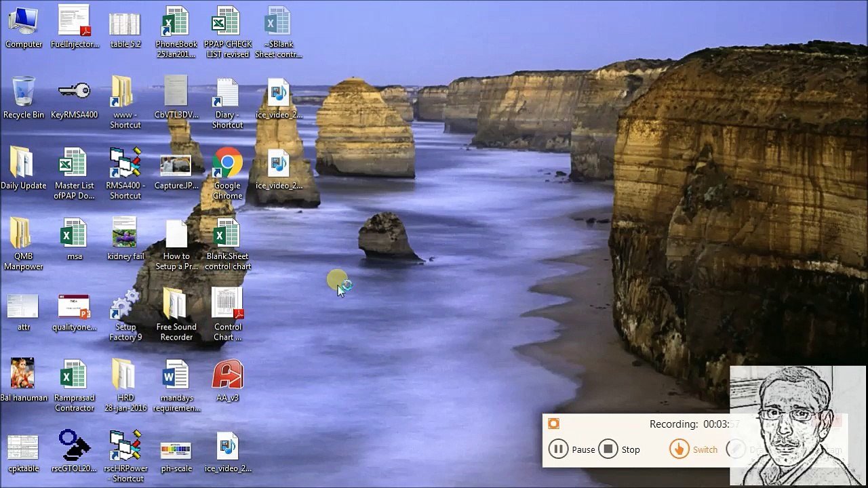868x488 pixels.
Task: Select the Diary - Shortcut icon
Action: pyautogui.click(x=227, y=103)
